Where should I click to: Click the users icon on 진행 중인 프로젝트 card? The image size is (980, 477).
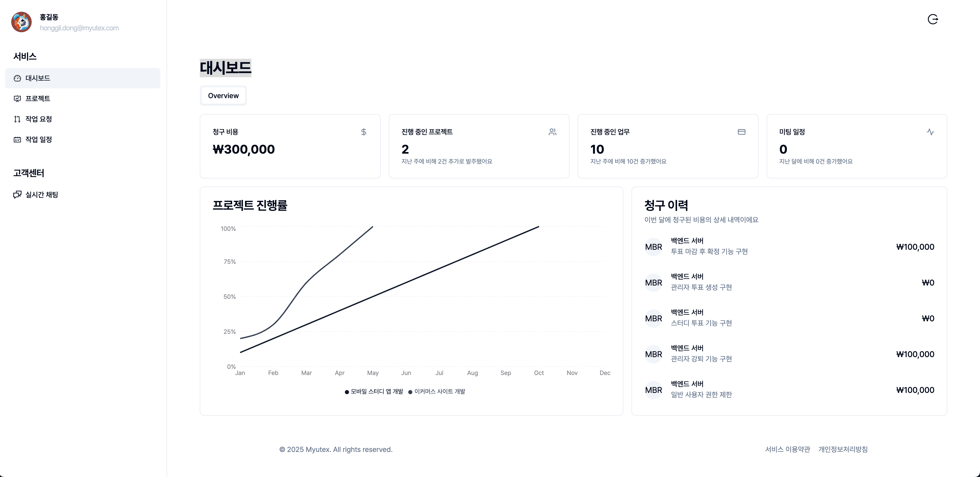click(552, 132)
